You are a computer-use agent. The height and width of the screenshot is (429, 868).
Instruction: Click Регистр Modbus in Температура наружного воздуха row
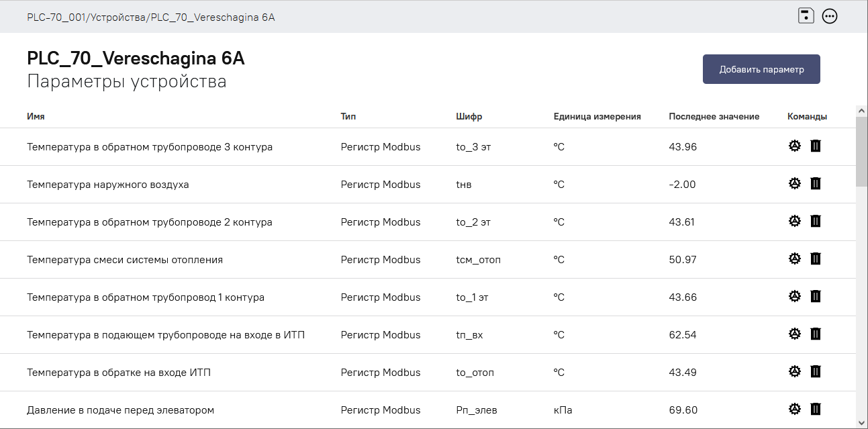coord(381,184)
